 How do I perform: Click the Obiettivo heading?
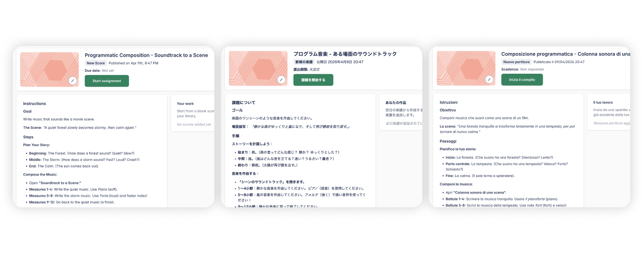pyautogui.click(x=448, y=110)
